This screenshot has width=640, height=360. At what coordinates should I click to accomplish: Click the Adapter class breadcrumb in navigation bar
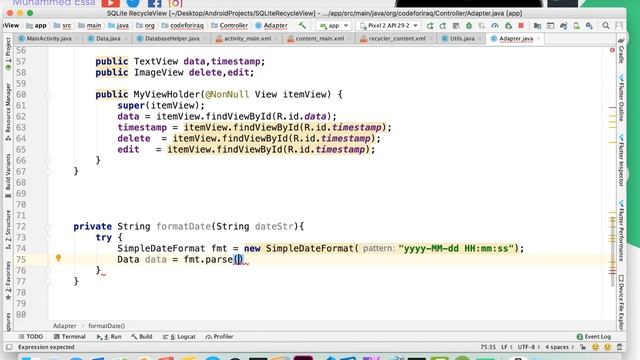pos(271,25)
